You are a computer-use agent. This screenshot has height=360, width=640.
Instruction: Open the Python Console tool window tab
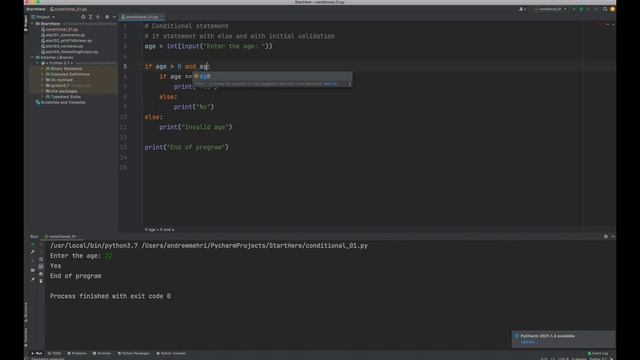[x=171, y=353]
